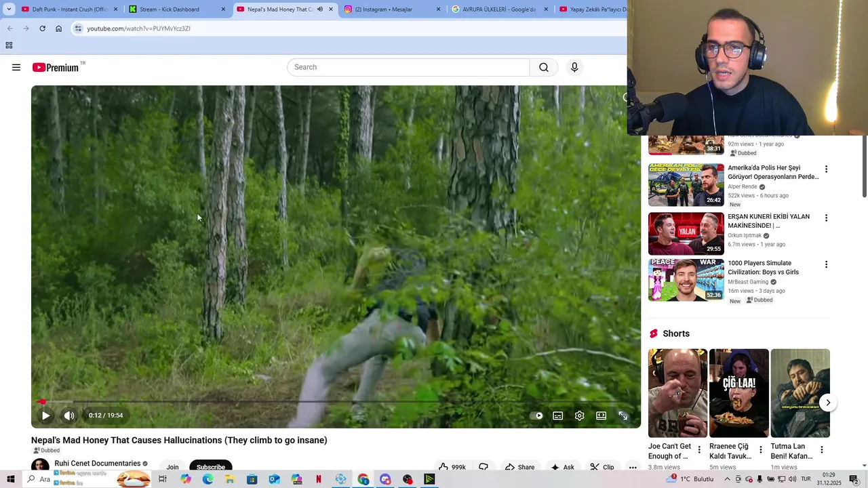Open File Explorer from taskbar
The width and height of the screenshot is (868, 488).
230,479
